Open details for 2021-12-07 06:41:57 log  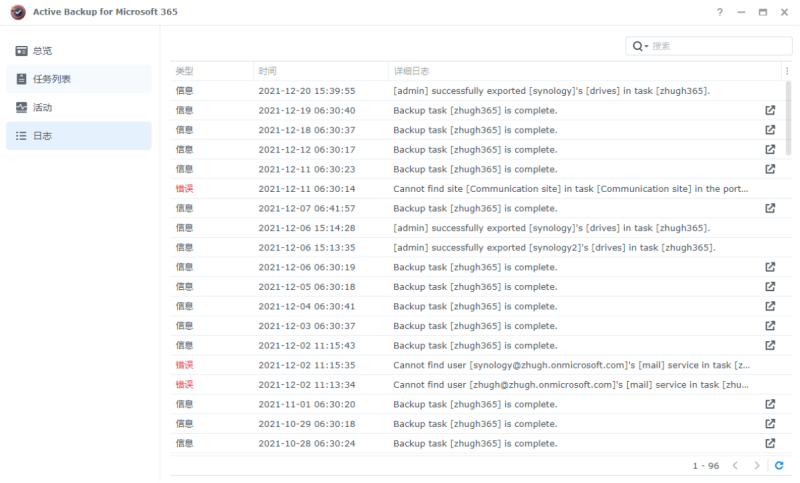(x=770, y=208)
